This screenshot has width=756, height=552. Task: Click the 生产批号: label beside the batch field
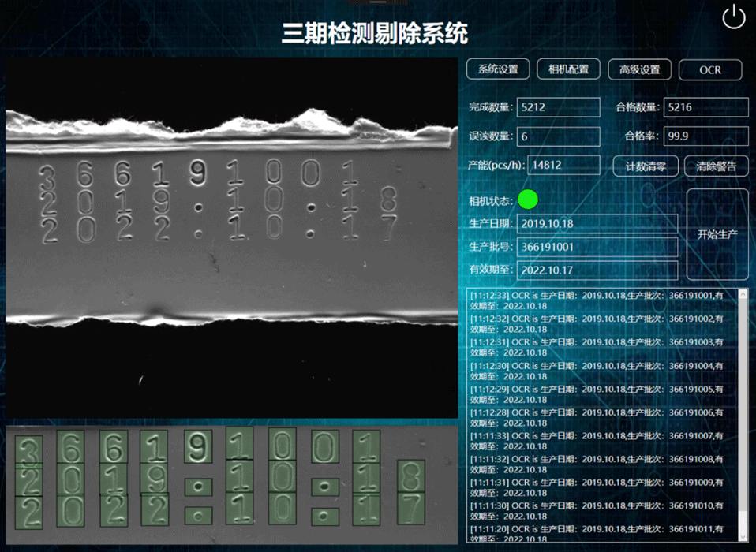[491, 247]
